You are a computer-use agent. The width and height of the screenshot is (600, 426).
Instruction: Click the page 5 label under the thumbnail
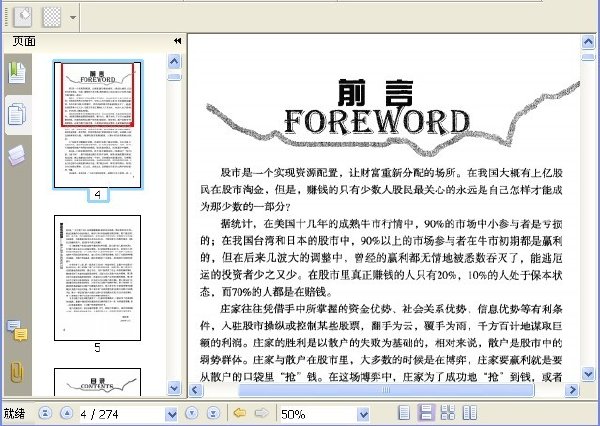point(98,348)
